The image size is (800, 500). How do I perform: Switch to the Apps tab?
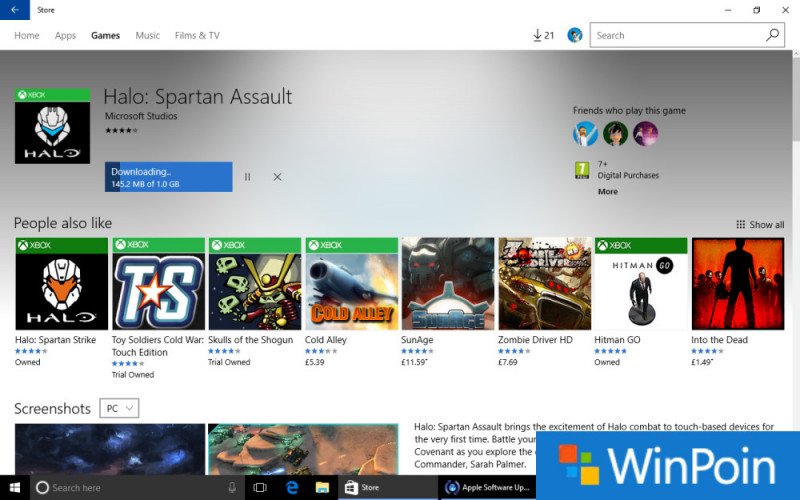click(x=65, y=35)
